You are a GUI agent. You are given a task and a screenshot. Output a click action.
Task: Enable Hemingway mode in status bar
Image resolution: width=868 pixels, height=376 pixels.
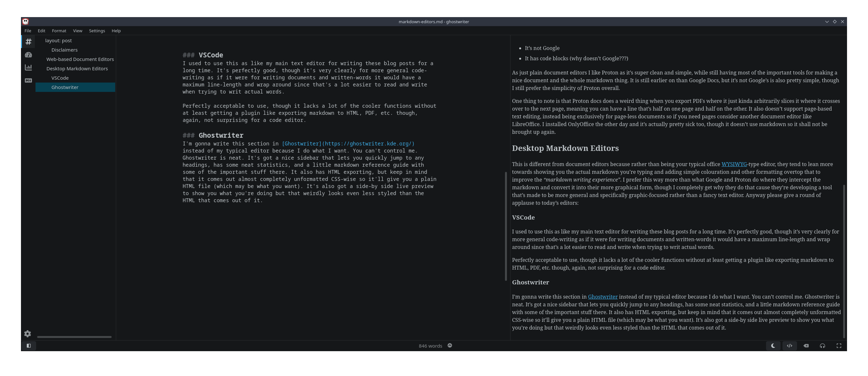point(806,346)
